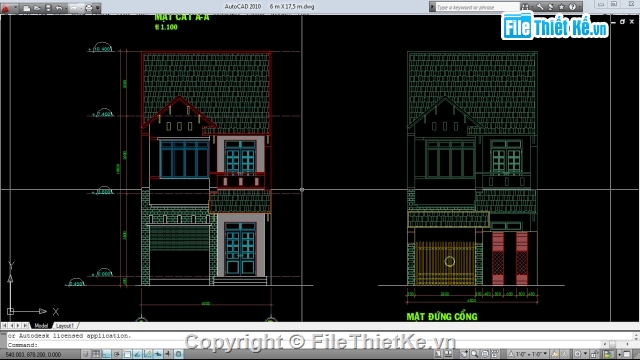Select the Model tab
This screenshot has width=640, height=360.
pos(41,326)
